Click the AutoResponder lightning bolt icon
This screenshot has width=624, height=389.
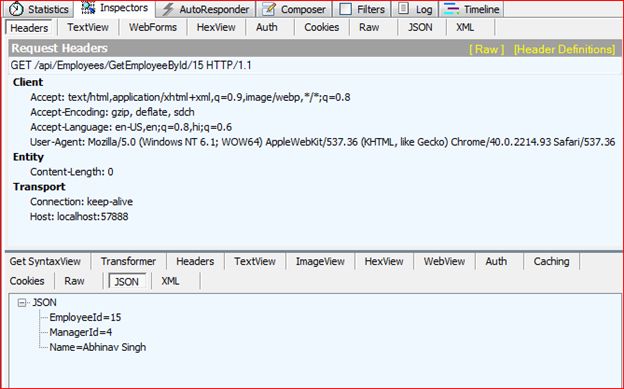pyautogui.click(x=168, y=9)
